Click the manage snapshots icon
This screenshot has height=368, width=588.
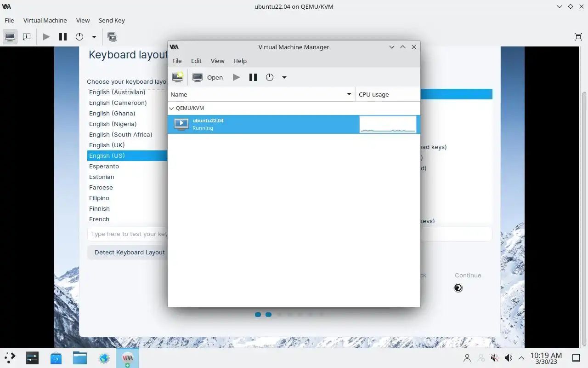tap(112, 37)
